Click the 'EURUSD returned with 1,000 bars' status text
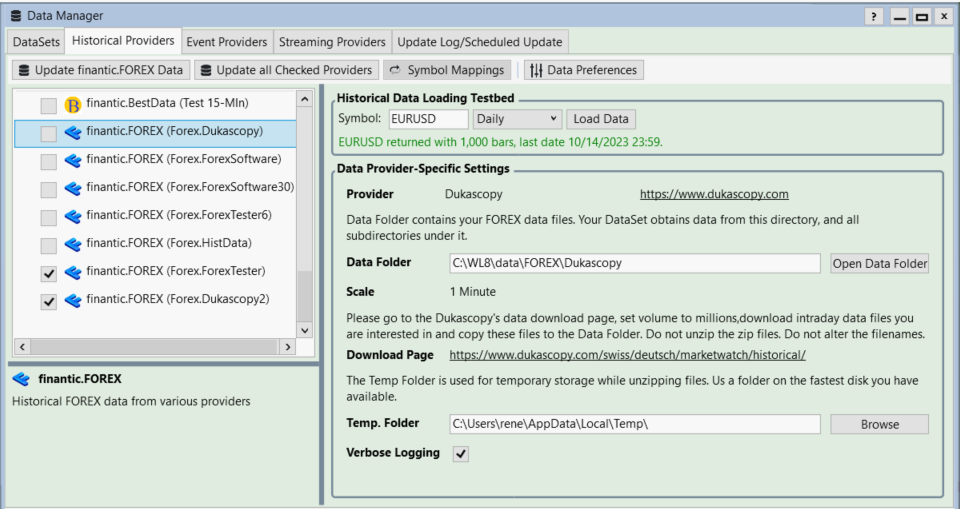The height and width of the screenshot is (509, 960). (x=500, y=142)
